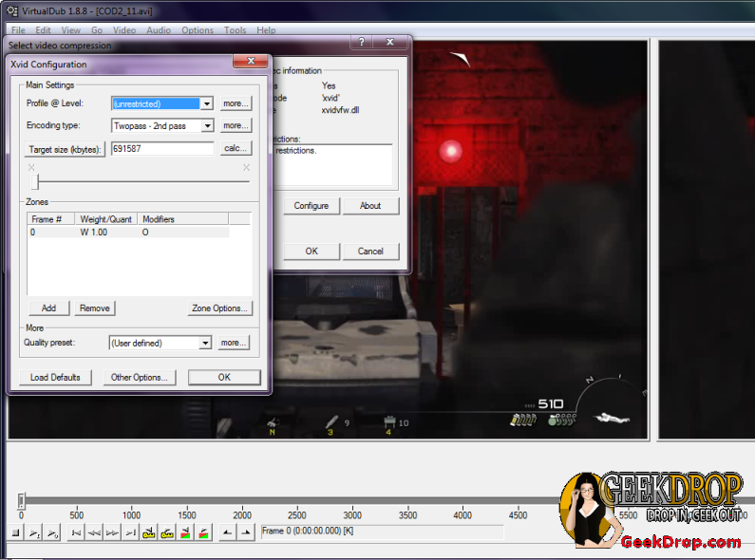
Task: Jump to end of video icon
Action: tap(132, 533)
